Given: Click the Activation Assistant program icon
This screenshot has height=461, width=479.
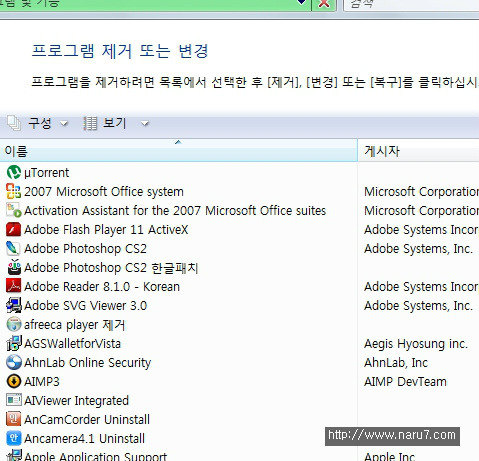Looking at the screenshot, I should [14, 210].
